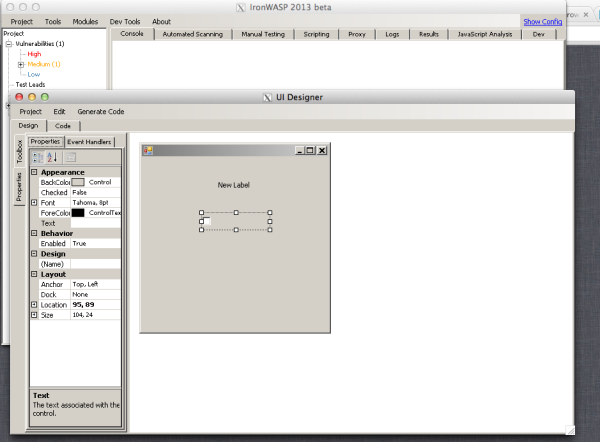Image resolution: width=600 pixels, height=442 pixels.
Task: Select the Properties tab above the grid
Action: [x=45, y=142]
